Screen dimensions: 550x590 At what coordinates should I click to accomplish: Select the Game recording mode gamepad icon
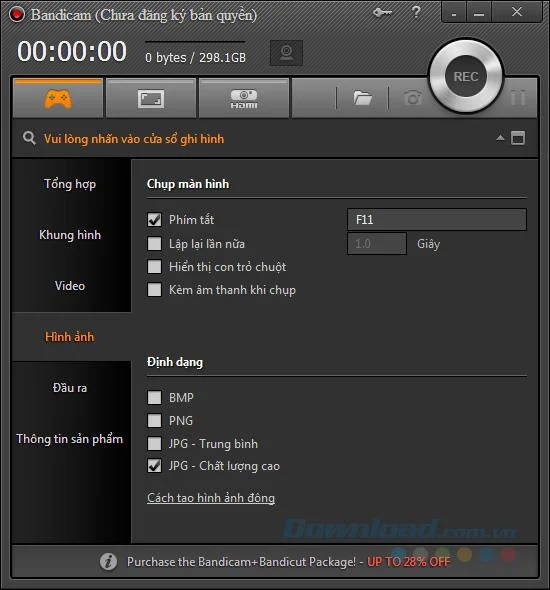[58, 99]
